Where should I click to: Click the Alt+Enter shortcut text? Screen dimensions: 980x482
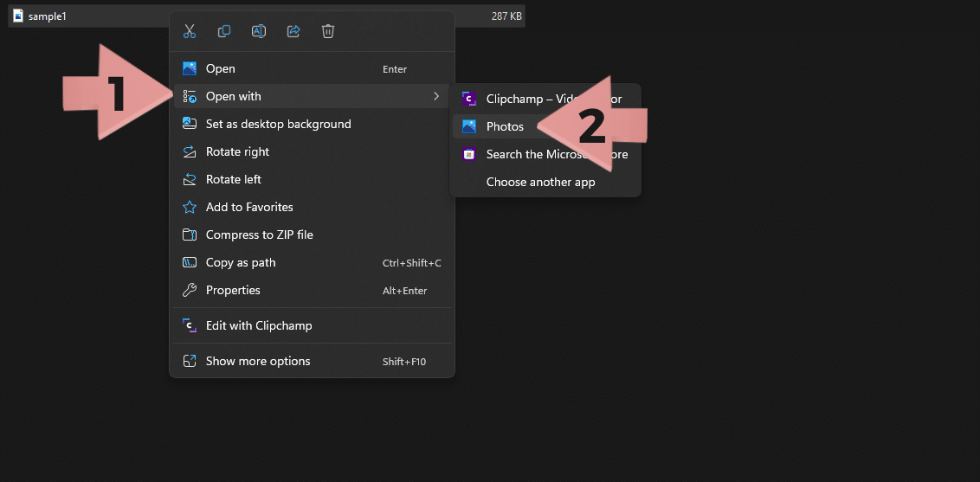(x=405, y=290)
